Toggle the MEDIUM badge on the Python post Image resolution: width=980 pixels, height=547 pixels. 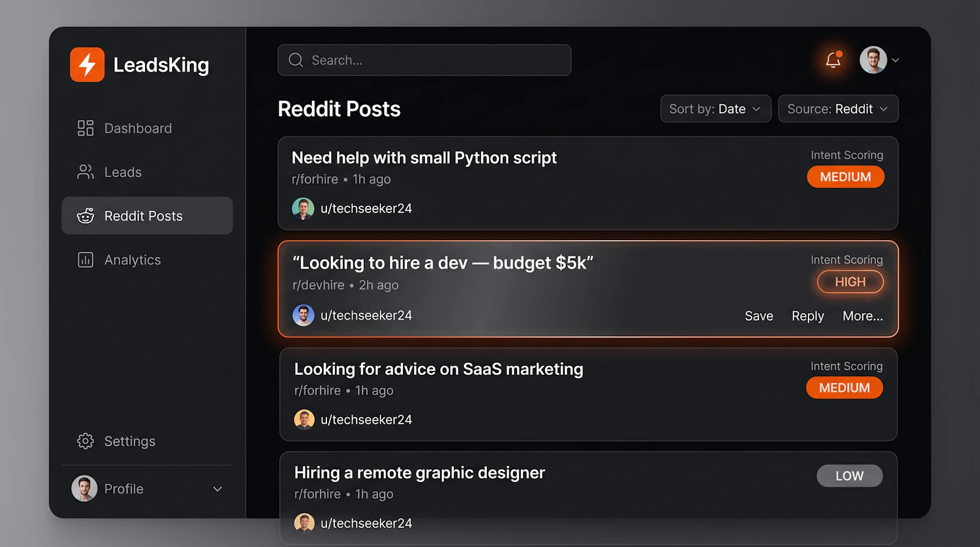point(845,176)
